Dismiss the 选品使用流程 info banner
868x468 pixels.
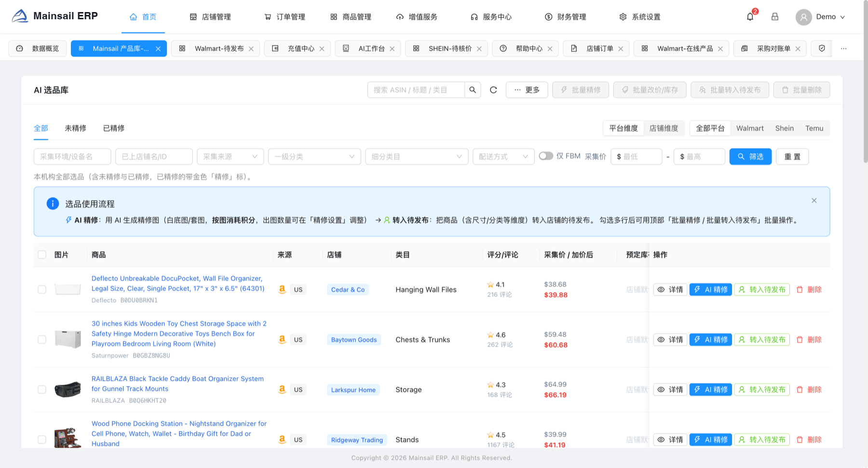(x=814, y=201)
